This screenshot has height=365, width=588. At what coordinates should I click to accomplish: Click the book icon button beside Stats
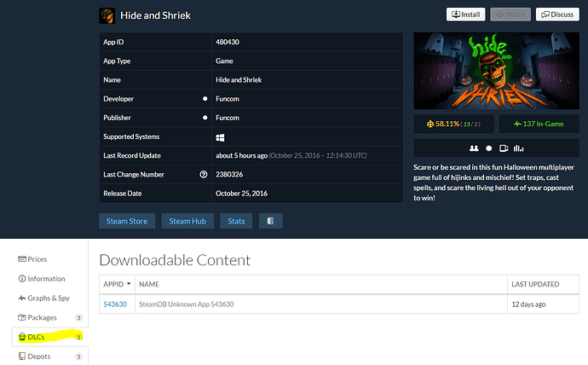pos(270,221)
